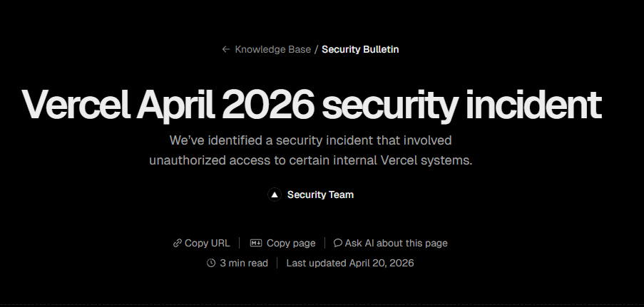Click the Vercel triangle logo avatar

pyautogui.click(x=275, y=194)
